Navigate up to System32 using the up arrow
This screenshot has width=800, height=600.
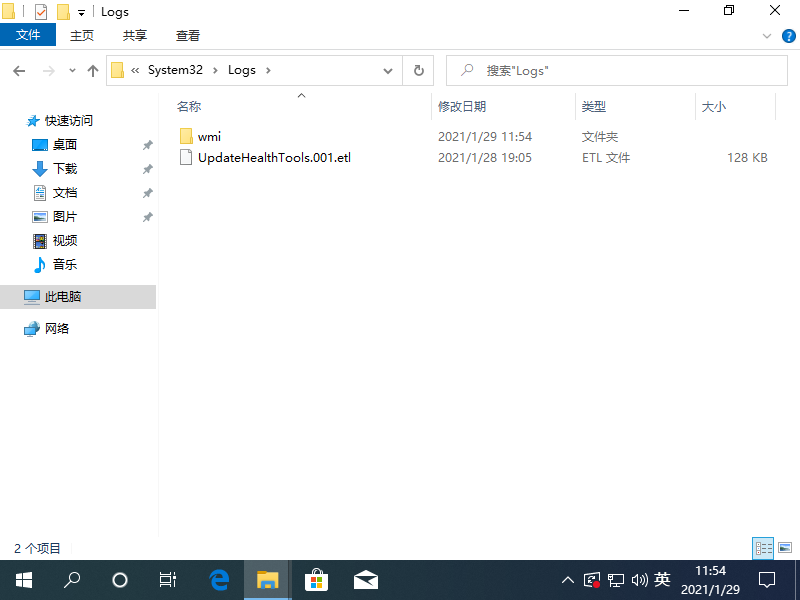92,70
